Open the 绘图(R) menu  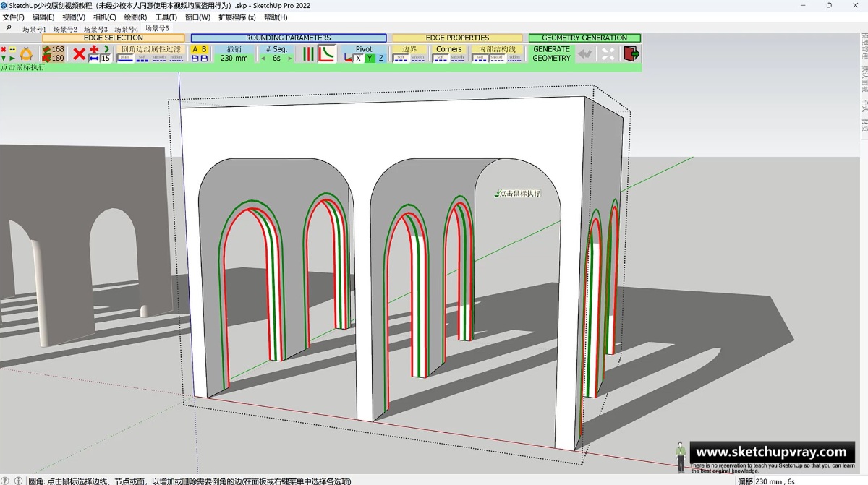135,17
